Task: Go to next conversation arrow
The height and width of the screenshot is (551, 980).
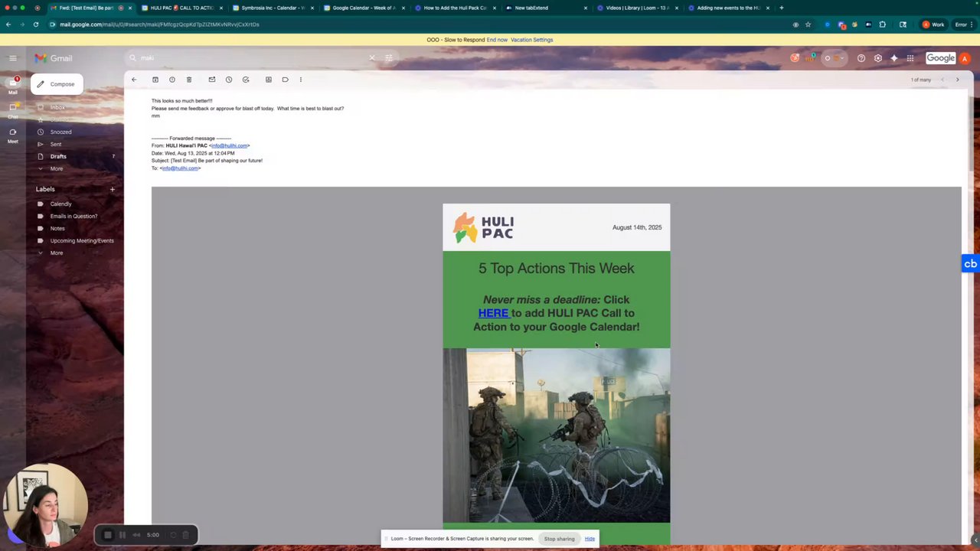Action: pos(957,80)
